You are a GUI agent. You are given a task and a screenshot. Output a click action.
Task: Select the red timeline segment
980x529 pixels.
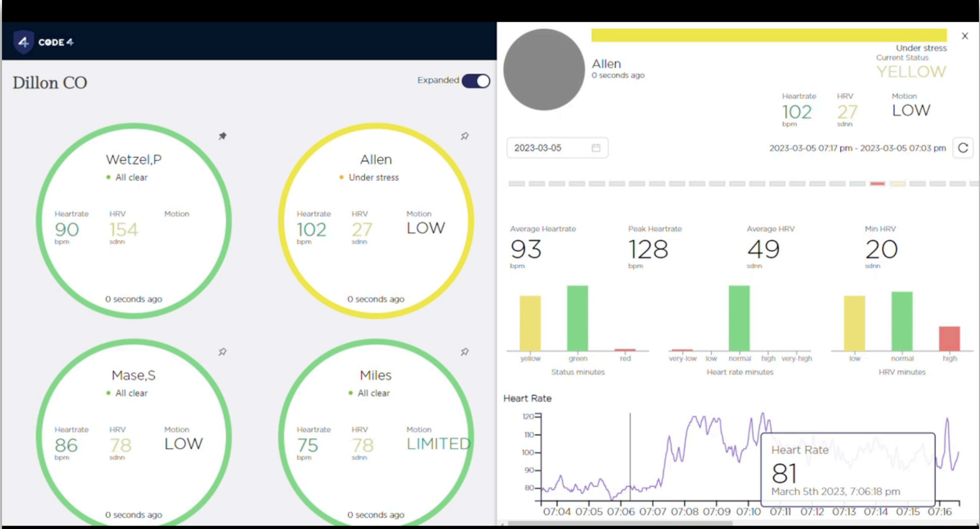[x=877, y=183]
